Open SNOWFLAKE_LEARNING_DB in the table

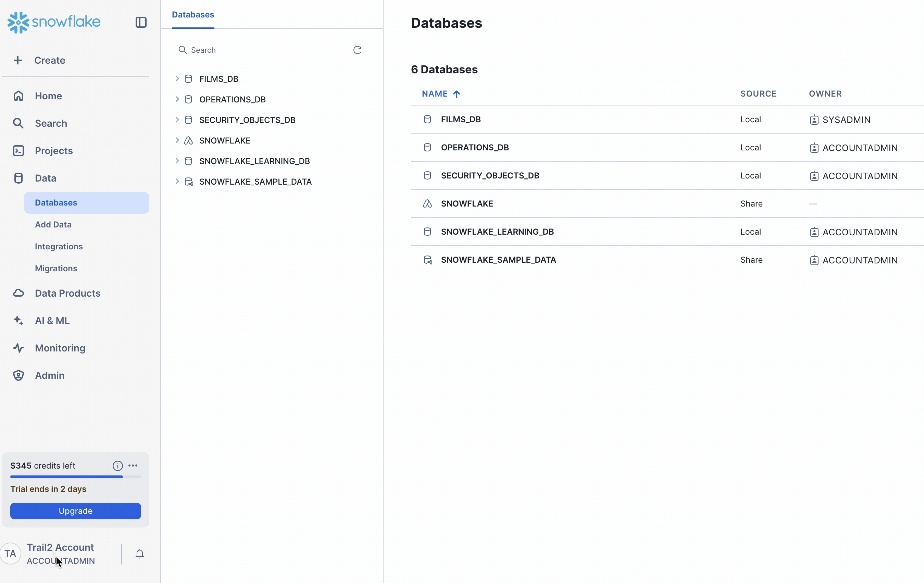click(497, 232)
